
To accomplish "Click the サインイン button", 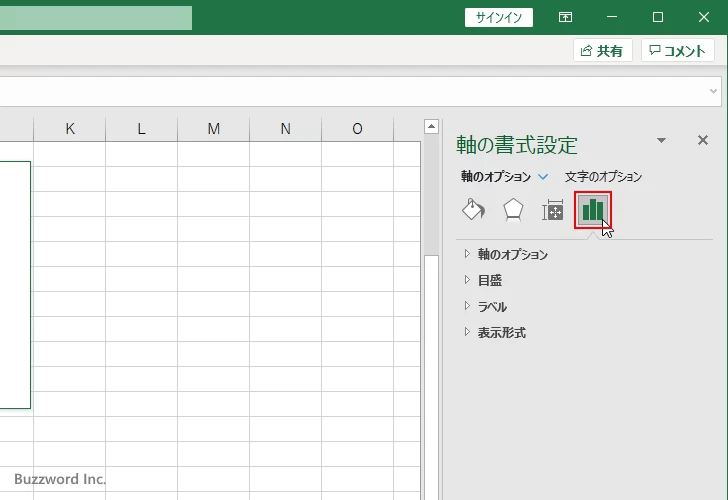I will [x=499, y=18].
